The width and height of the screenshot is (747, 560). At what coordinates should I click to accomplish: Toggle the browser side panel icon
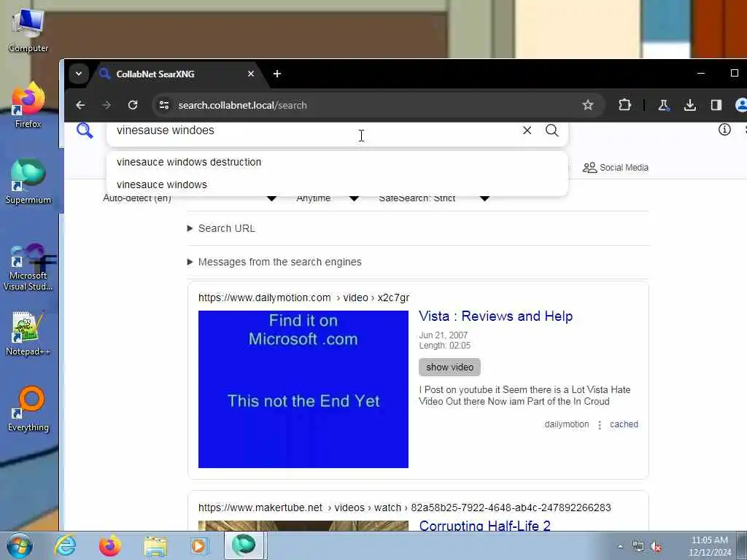point(716,105)
